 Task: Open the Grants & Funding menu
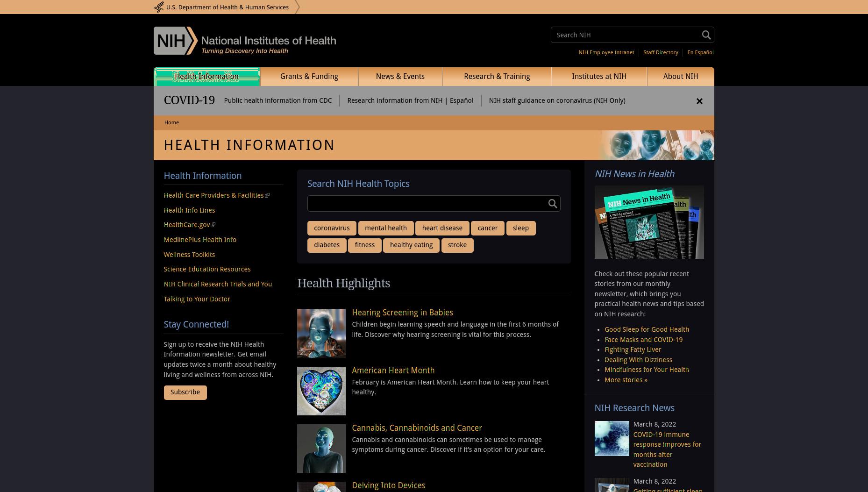pos(309,77)
